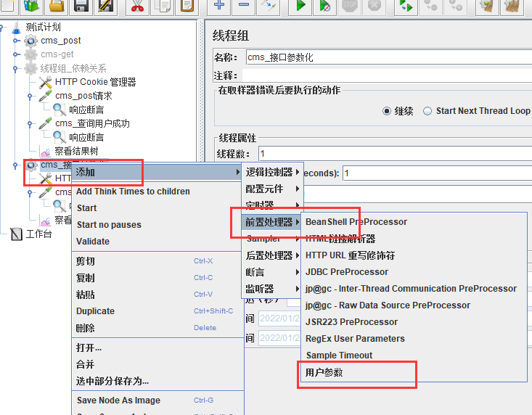Click the Open file folder icon
This screenshot has width=532, height=415.
(x=57, y=6)
